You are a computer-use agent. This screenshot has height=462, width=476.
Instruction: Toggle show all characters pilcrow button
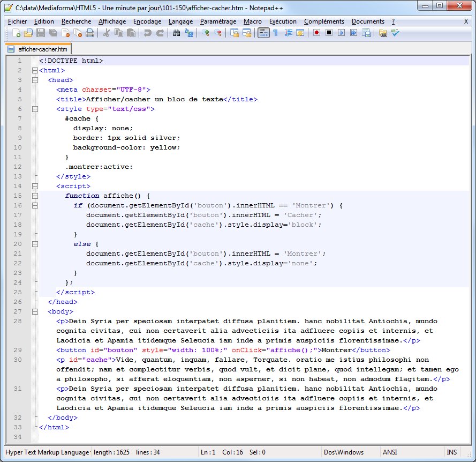(275, 33)
